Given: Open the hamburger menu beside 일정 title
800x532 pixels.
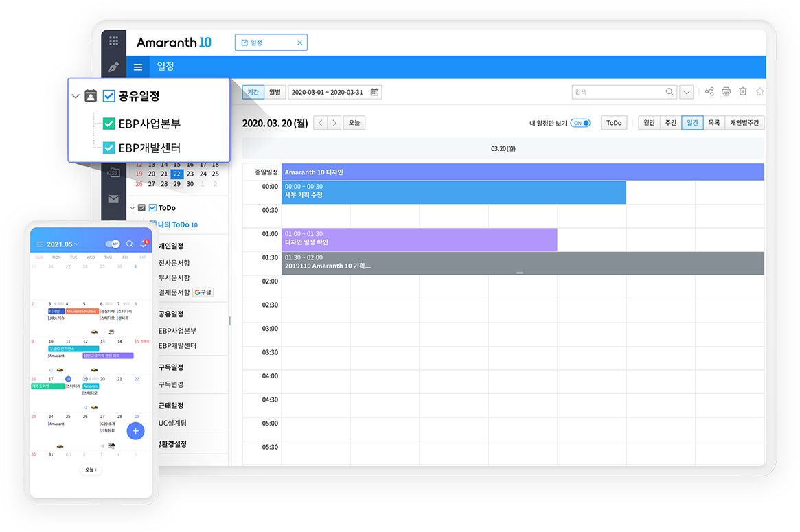Looking at the screenshot, I should tap(138, 67).
